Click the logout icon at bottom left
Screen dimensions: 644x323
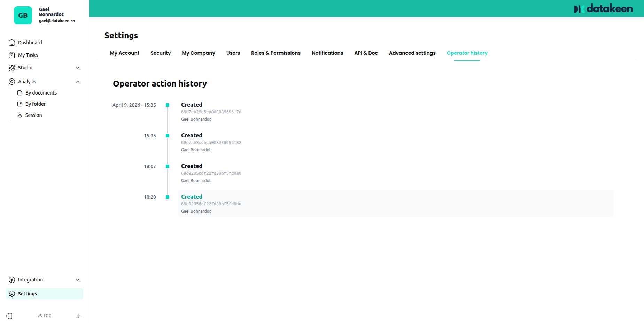click(9, 316)
